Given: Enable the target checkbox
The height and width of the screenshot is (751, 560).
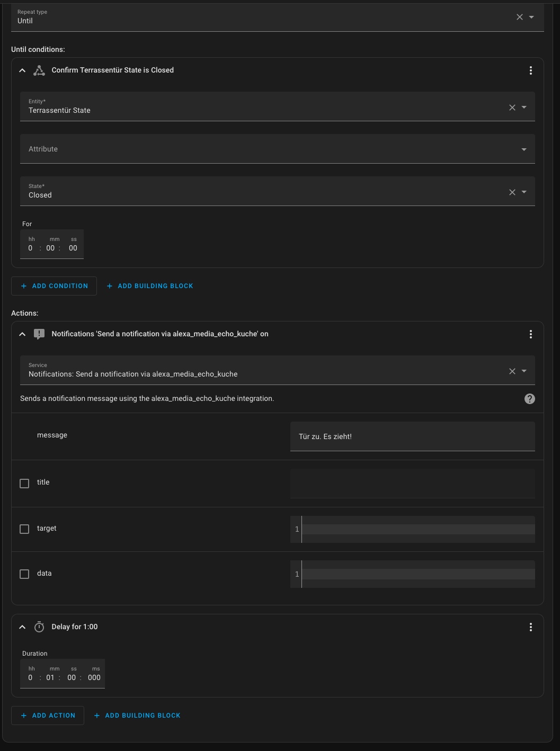Looking at the screenshot, I should [x=24, y=529].
